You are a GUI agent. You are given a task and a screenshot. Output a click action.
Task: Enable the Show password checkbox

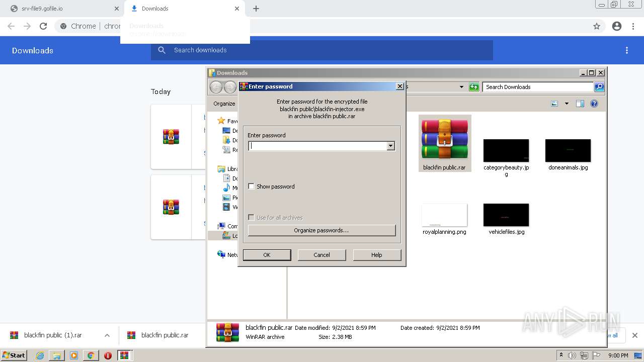pyautogui.click(x=252, y=187)
